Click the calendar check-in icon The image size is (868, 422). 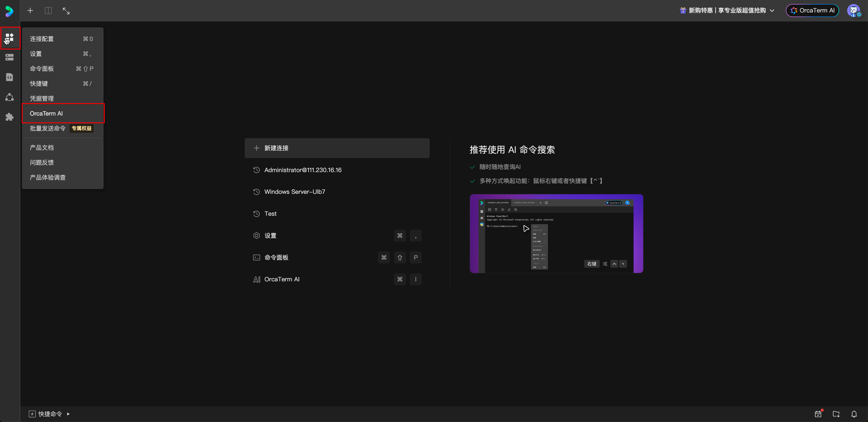818,414
